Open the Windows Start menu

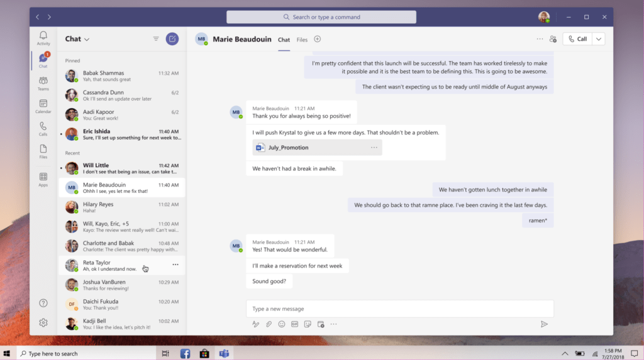[x=6, y=354]
